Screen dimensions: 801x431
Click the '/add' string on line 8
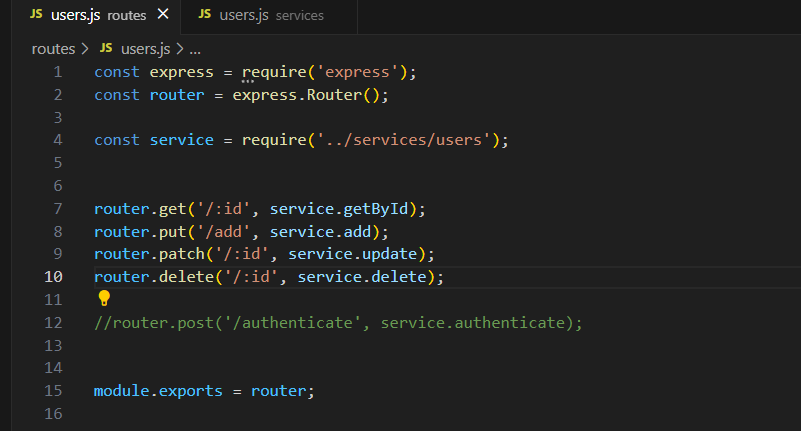[223, 232]
